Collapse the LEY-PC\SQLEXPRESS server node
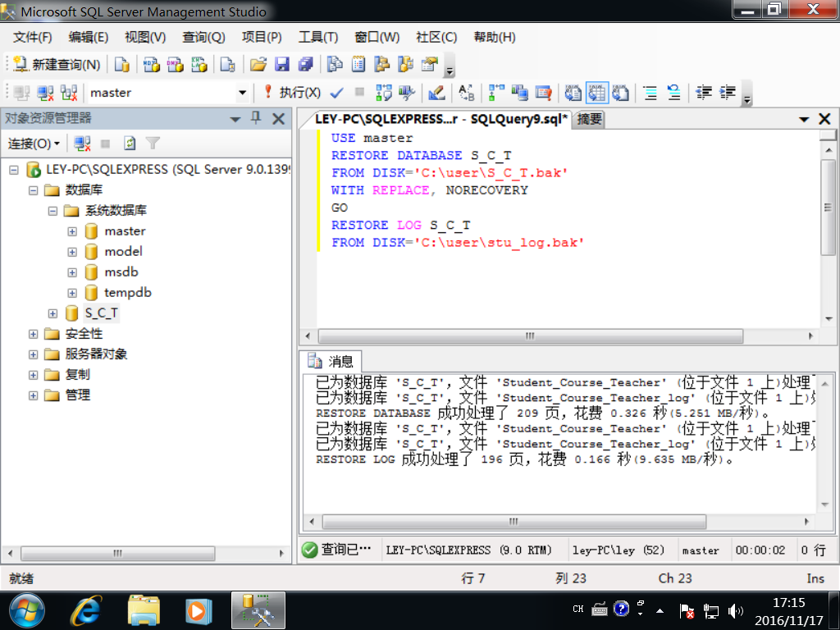Image resolution: width=840 pixels, height=630 pixels. 14,171
